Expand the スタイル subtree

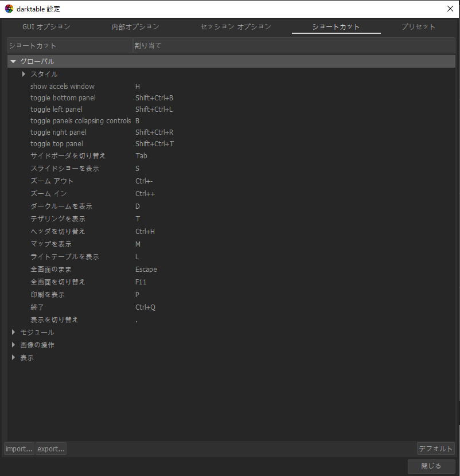click(24, 74)
